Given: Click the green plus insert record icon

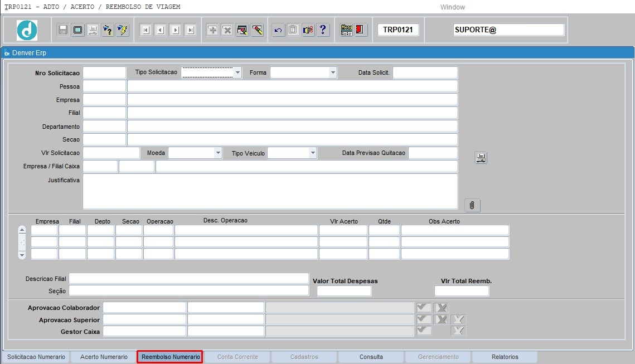Looking at the screenshot, I should (212, 30).
